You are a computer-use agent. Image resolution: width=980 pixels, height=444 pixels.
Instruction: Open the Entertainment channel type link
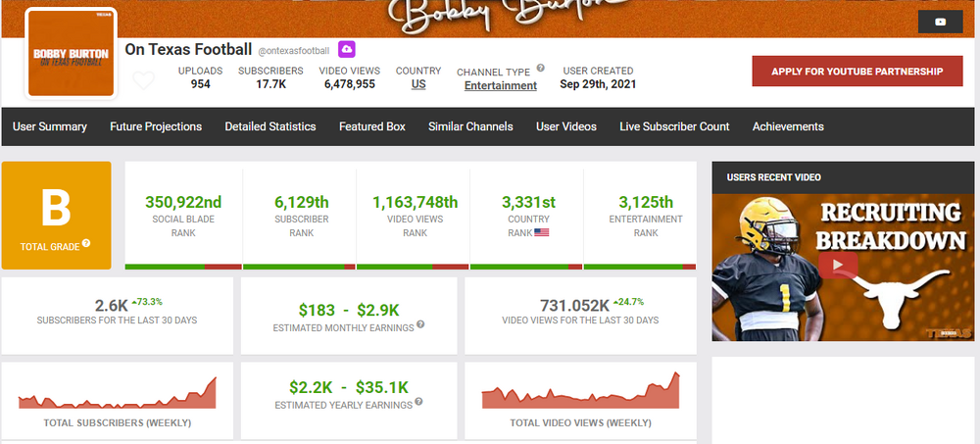[500, 86]
